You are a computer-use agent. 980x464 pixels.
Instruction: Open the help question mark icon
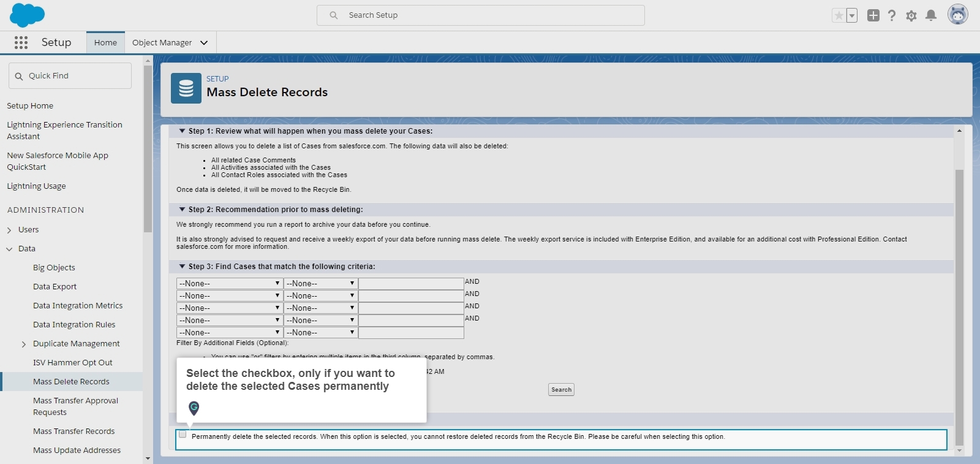pos(892,15)
